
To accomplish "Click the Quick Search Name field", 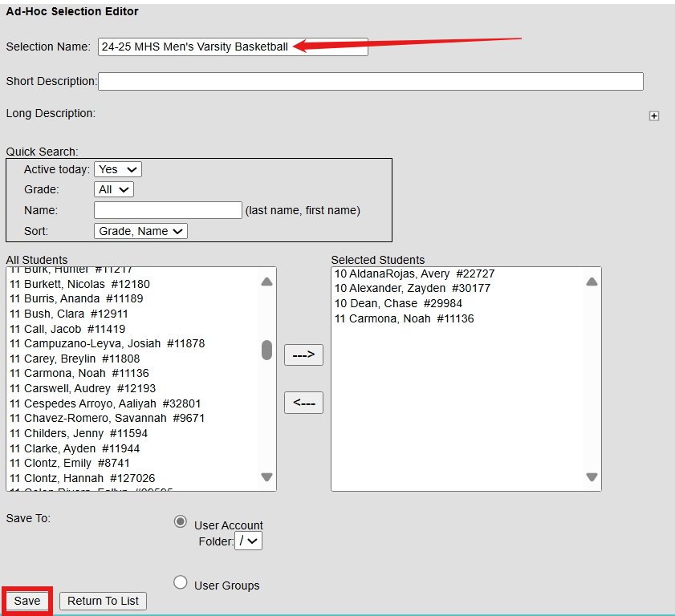I will pyautogui.click(x=168, y=210).
